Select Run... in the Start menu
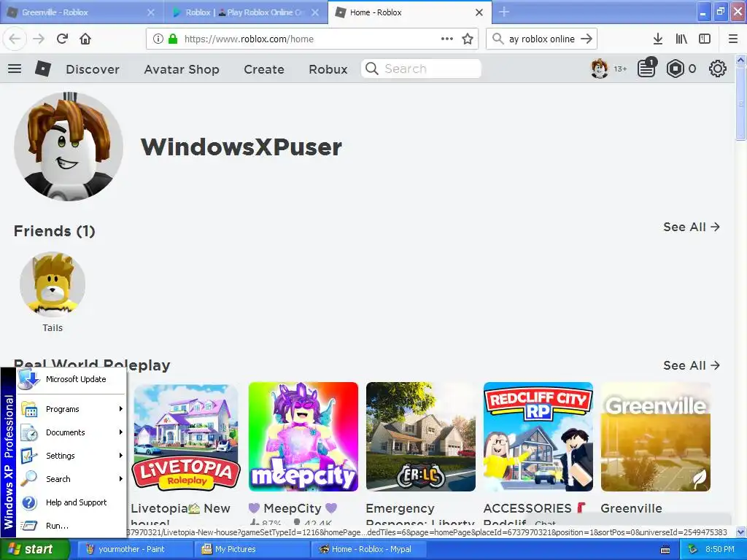Viewport: 747px width, 560px height. tap(71, 526)
